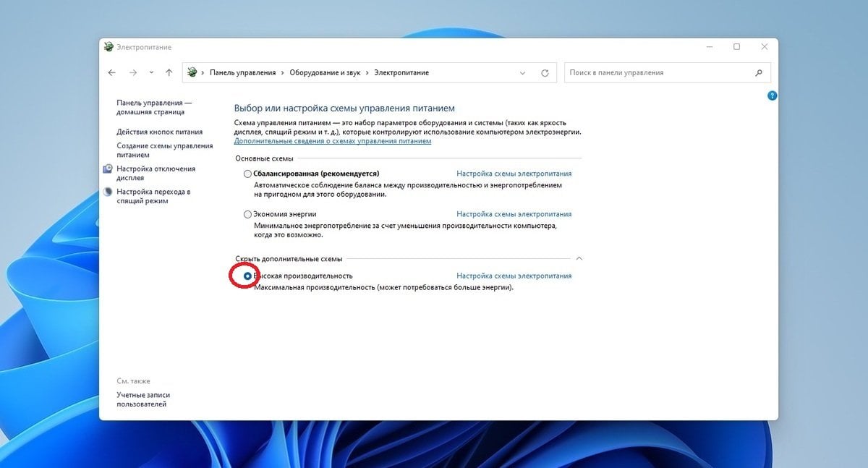This screenshot has height=468, width=868.
Task: Close the Электропитание window
Action: pyautogui.click(x=765, y=47)
